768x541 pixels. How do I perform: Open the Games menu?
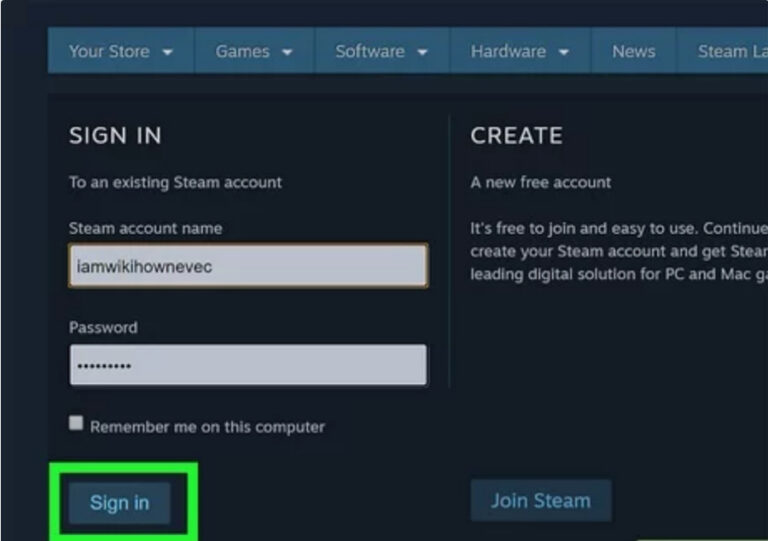243,51
